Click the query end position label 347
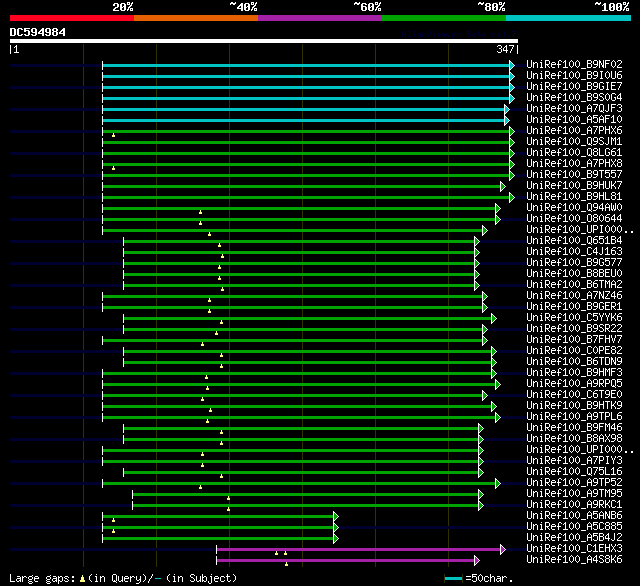 tap(505, 49)
